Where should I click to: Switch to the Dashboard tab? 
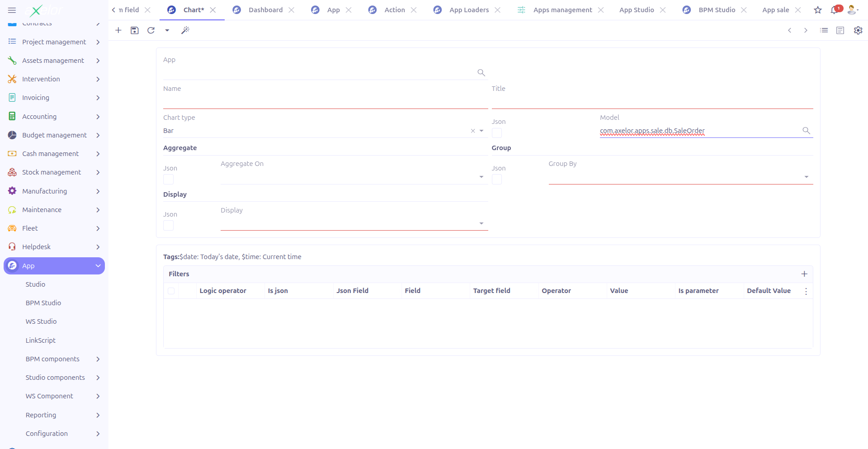pyautogui.click(x=265, y=9)
